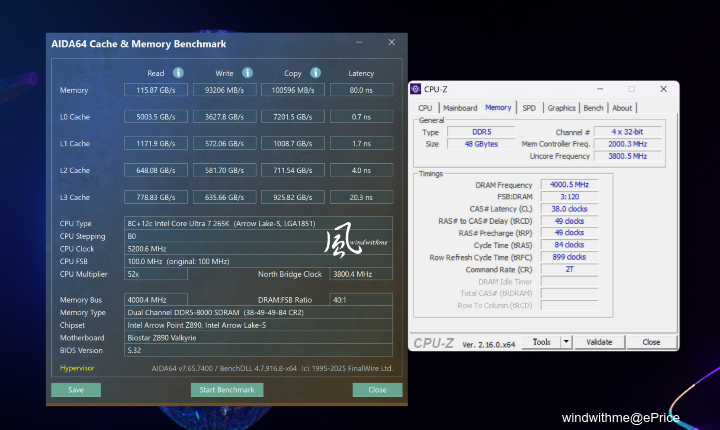Image resolution: width=720 pixels, height=430 pixels.
Task: Click the Save button in AIDA64
Action: [x=76, y=390]
